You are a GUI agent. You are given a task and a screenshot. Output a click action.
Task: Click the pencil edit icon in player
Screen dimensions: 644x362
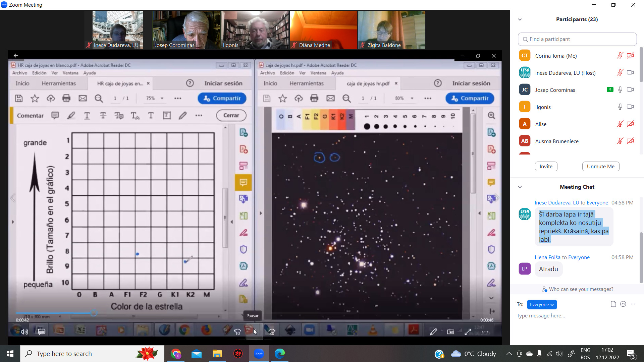tap(433, 332)
